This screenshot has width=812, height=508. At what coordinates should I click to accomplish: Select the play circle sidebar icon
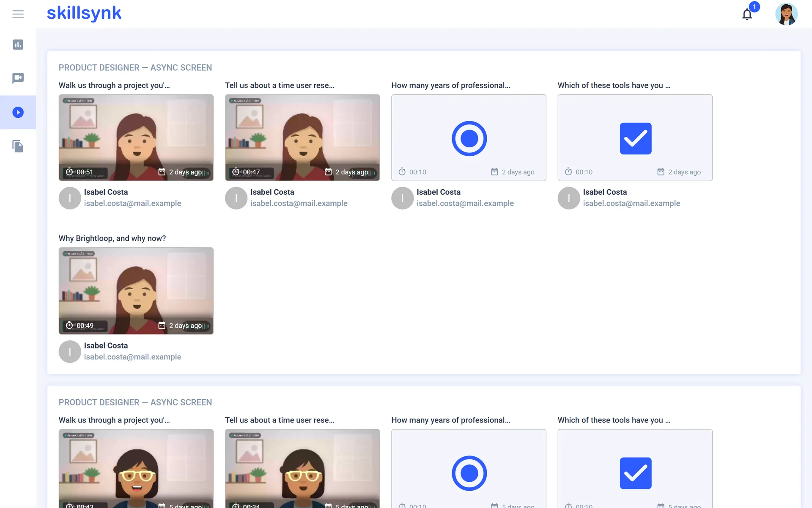click(18, 112)
